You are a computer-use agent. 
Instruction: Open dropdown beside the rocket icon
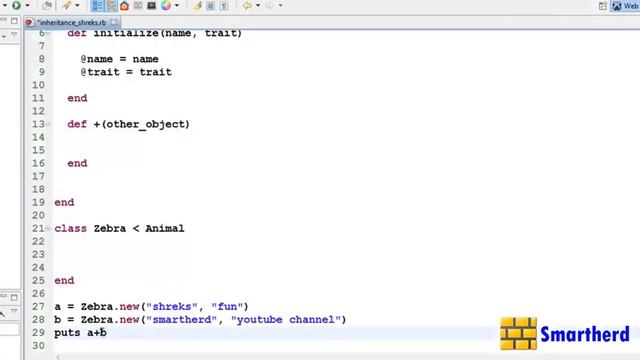click(x=77, y=5)
